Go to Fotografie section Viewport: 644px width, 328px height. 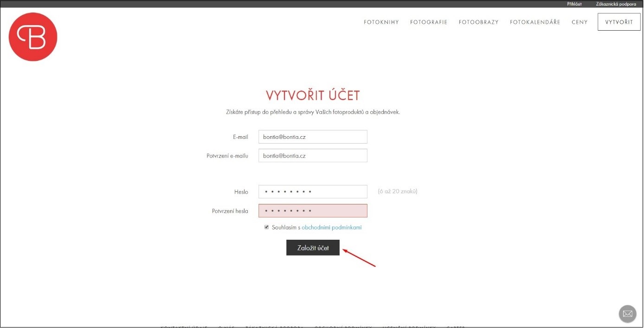(x=429, y=22)
